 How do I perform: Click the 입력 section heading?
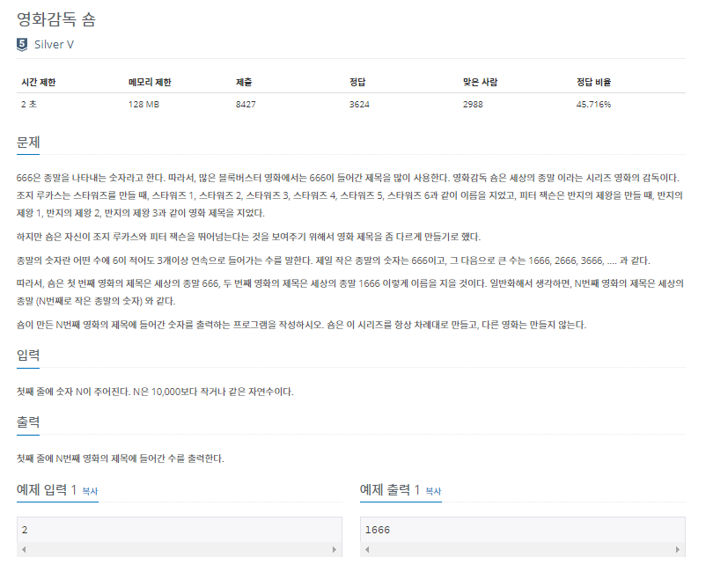[28, 356]
